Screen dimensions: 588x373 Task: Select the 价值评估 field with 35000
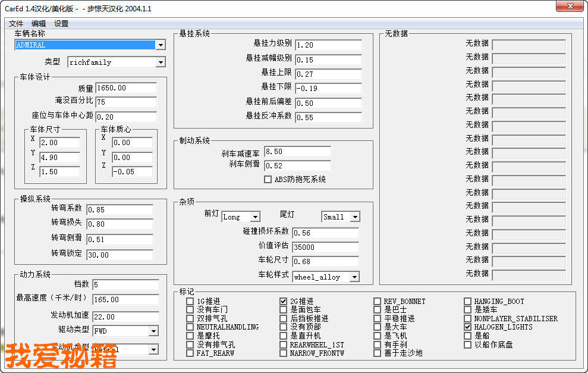[325, 247]
